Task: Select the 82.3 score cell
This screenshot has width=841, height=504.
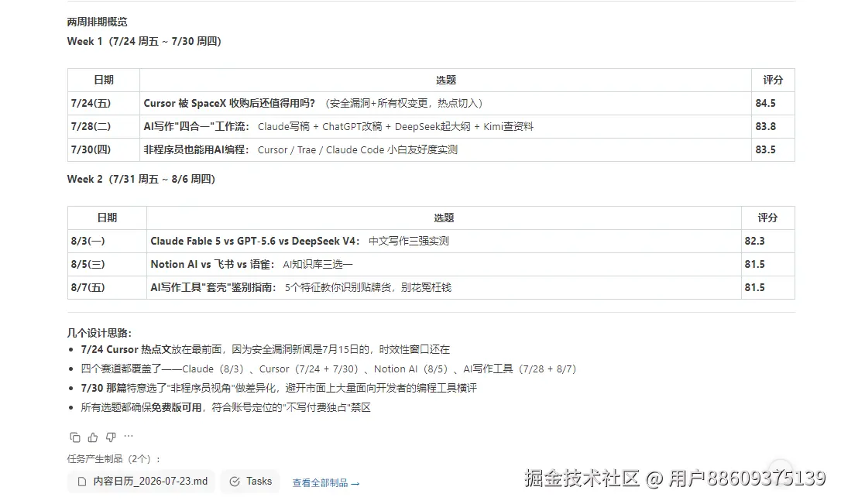Action: [x=767, y=241]
